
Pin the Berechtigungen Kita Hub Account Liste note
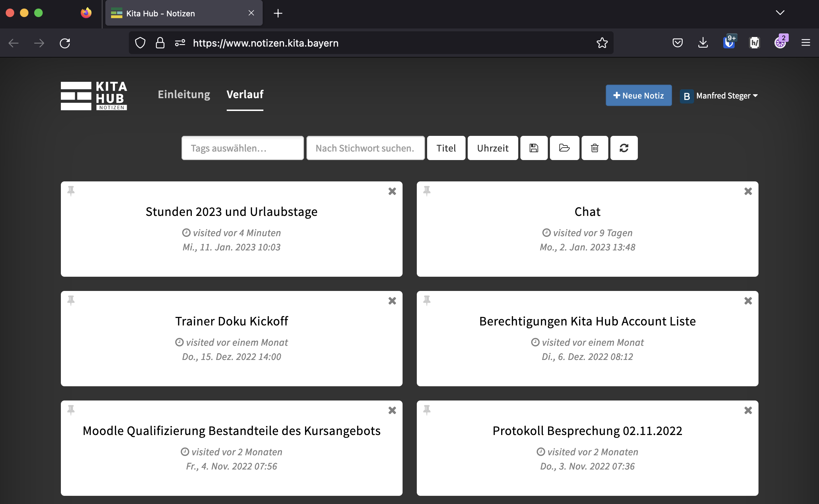pos(426,301)
